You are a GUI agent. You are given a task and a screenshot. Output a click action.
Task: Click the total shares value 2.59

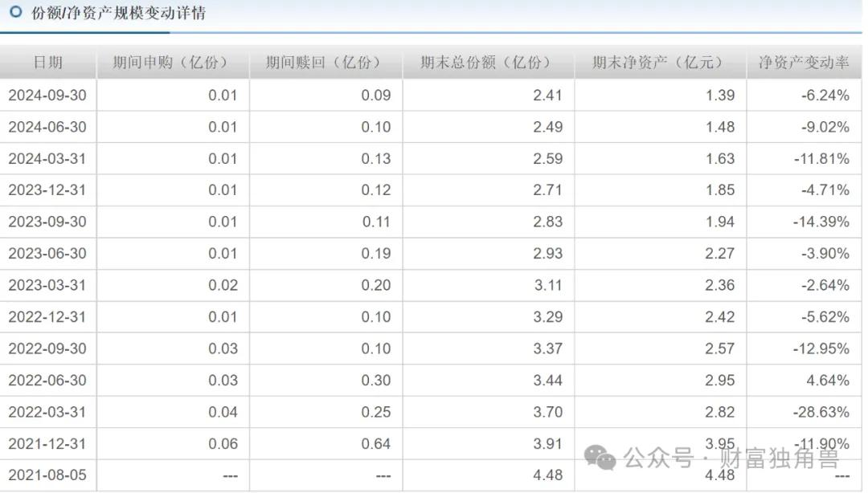tap(548, 159)
